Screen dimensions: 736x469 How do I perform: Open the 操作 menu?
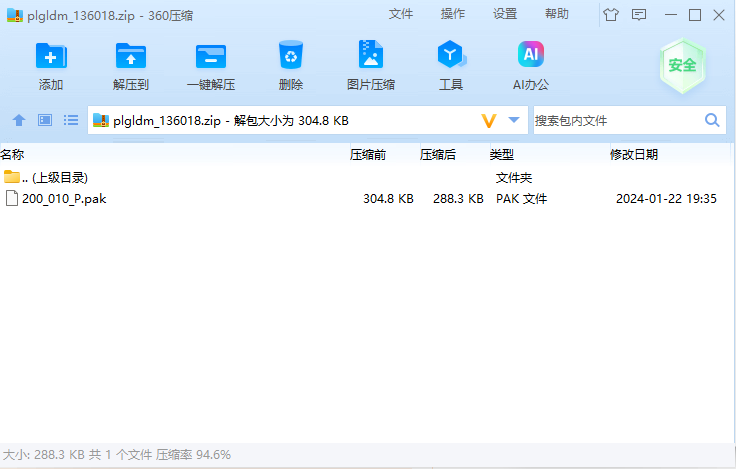453,14
